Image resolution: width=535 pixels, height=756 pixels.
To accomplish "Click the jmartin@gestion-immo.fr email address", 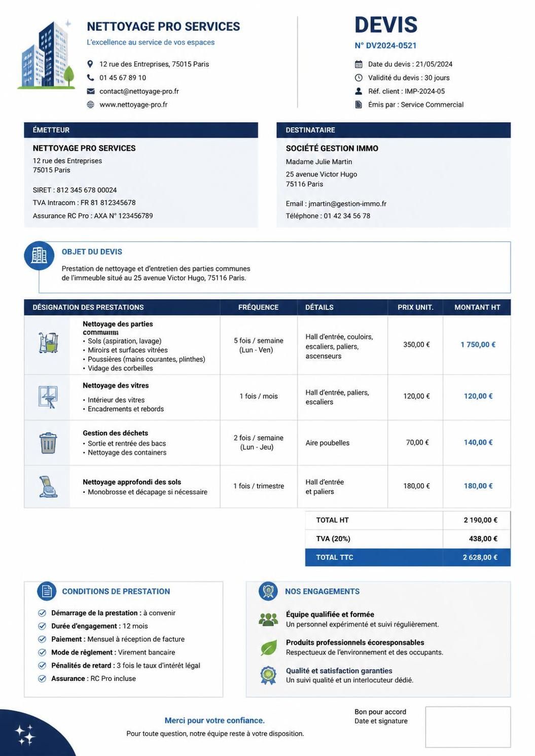I will tap(347, 204).
